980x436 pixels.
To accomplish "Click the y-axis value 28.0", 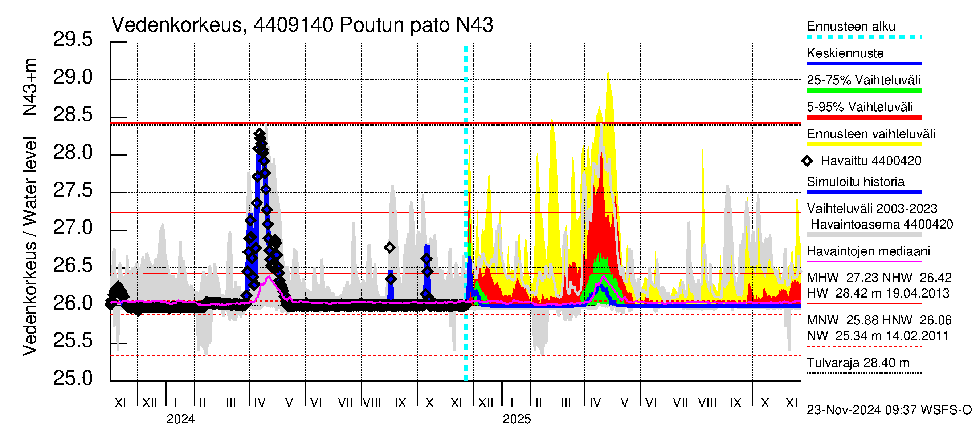I will [x=73, y=152].
